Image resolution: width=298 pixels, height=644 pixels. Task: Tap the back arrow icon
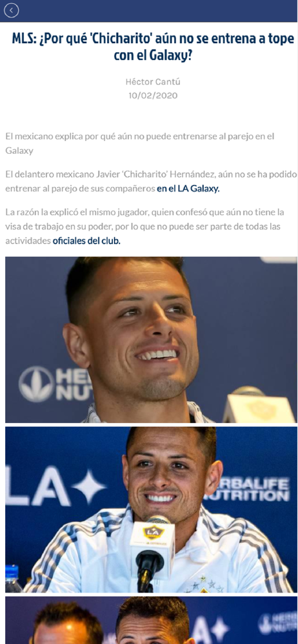11,10
